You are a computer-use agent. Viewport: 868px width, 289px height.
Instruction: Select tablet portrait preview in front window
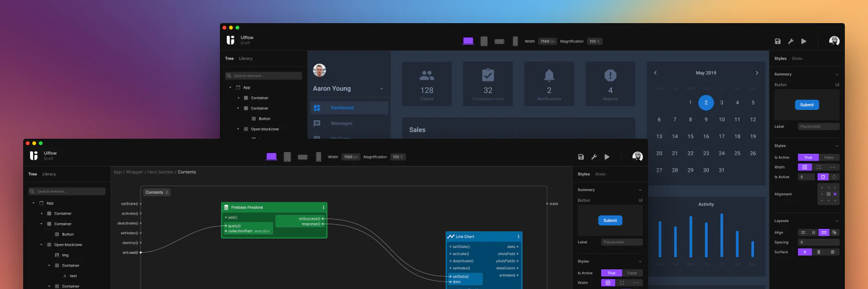click(287, 157)
